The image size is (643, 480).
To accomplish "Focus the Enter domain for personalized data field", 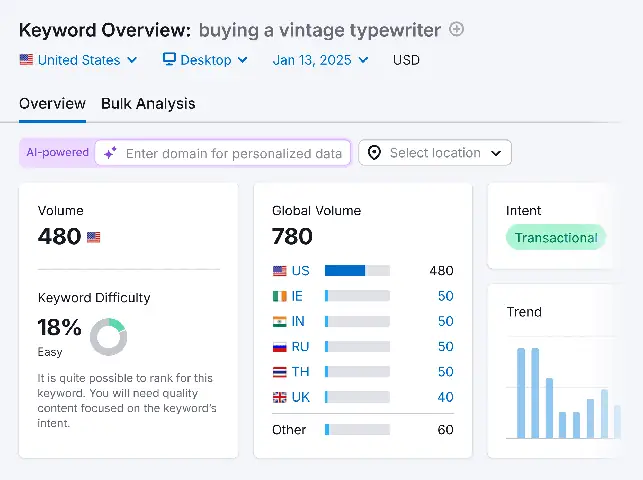I will click(x=223, y=153).
